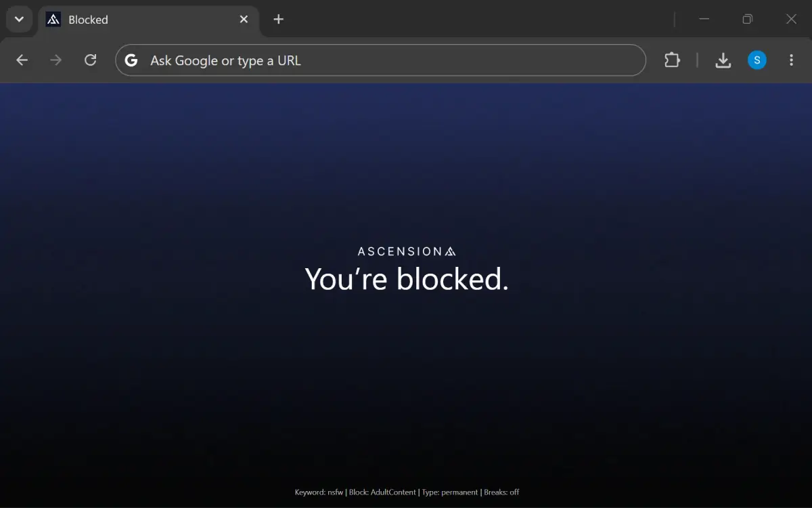Close the Blocked tab

[x=244, y=20]
